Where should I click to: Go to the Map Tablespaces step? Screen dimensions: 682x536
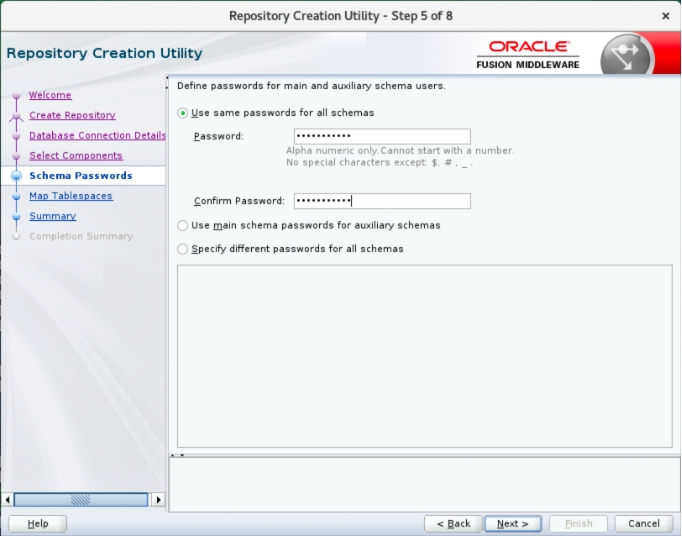[71, 196]
